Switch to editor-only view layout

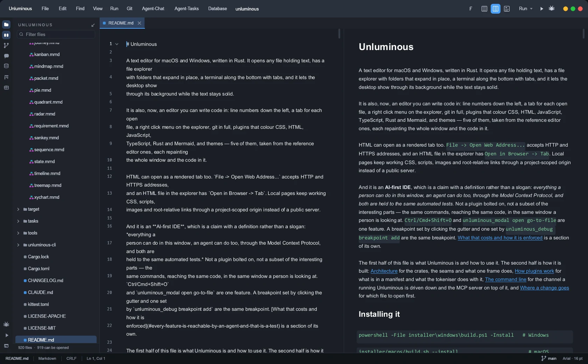click(x=484, y=9)
